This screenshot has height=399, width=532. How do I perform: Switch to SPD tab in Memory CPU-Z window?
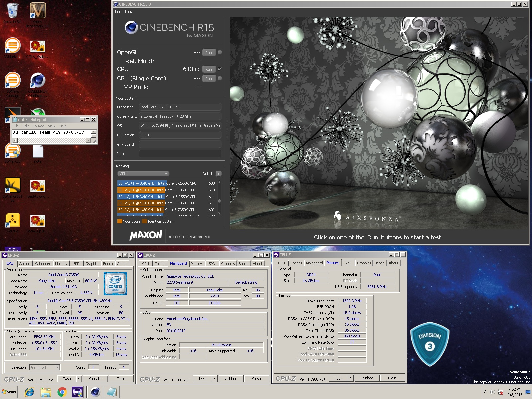click(348, 263)
